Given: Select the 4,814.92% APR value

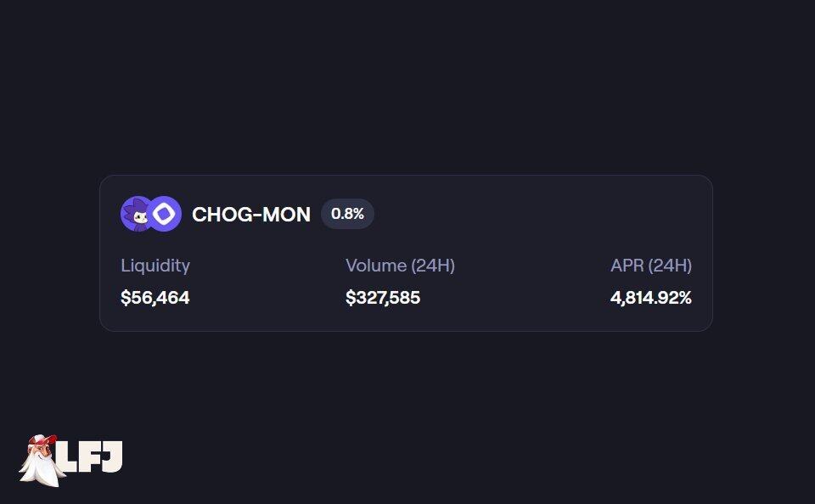Looking at the screenshot, I should pyautogui.click(x=651, y=298).
